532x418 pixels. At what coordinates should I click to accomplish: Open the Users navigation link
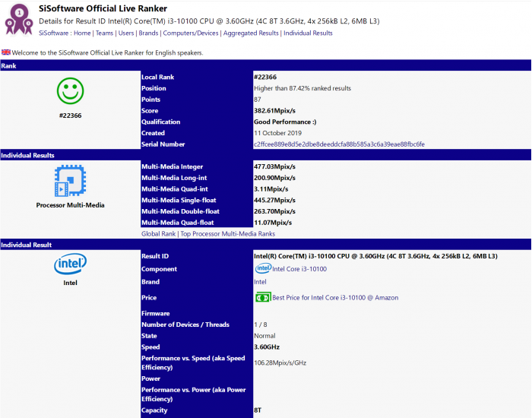pyautogui.click(x=126, y=33)
